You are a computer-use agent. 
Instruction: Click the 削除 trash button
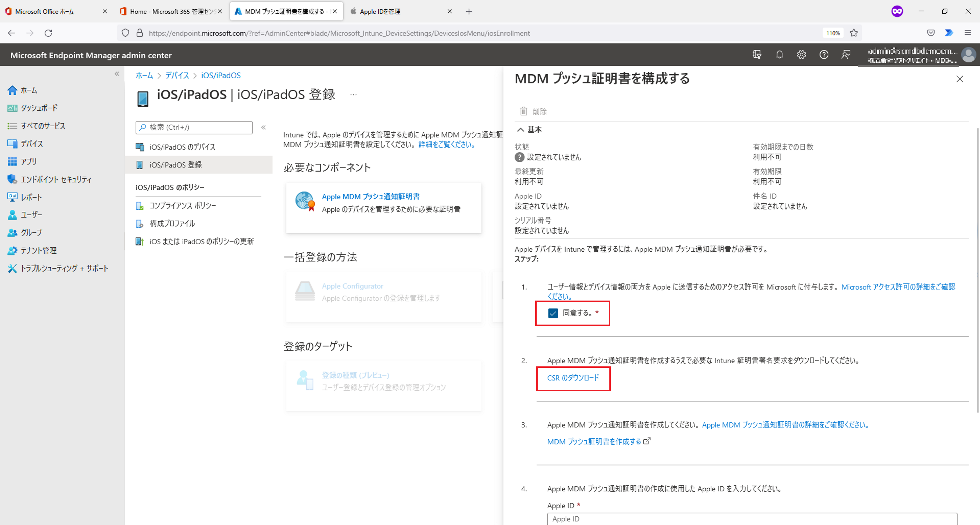pyautogui.click(x=533, y=112)
